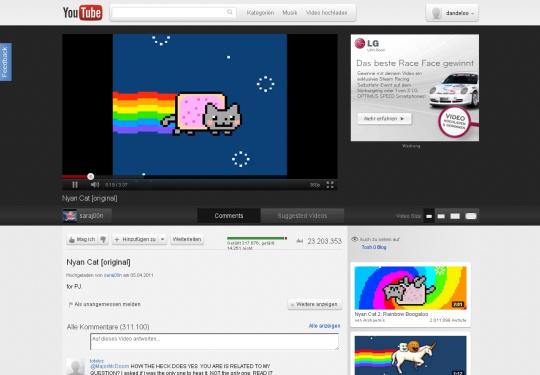Click the saraj00n channel avatar
This screenshot has height=375, width=540.
[70, 216]
